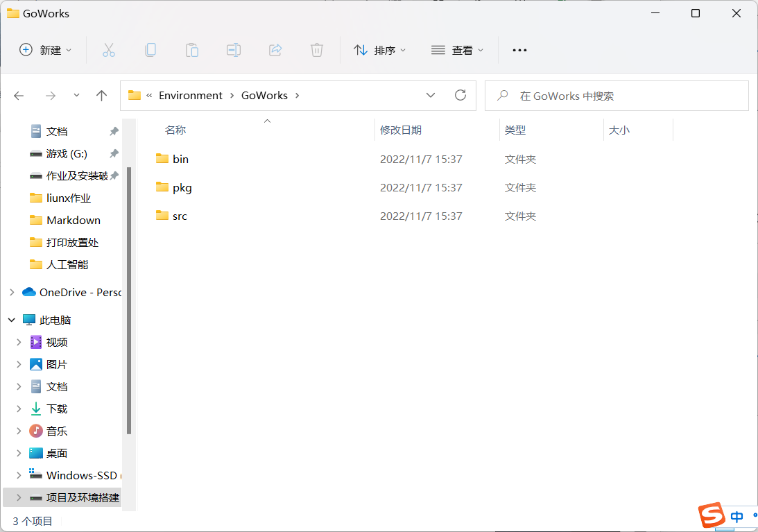Expand the OneDrive tree node

tap(12, 293)
